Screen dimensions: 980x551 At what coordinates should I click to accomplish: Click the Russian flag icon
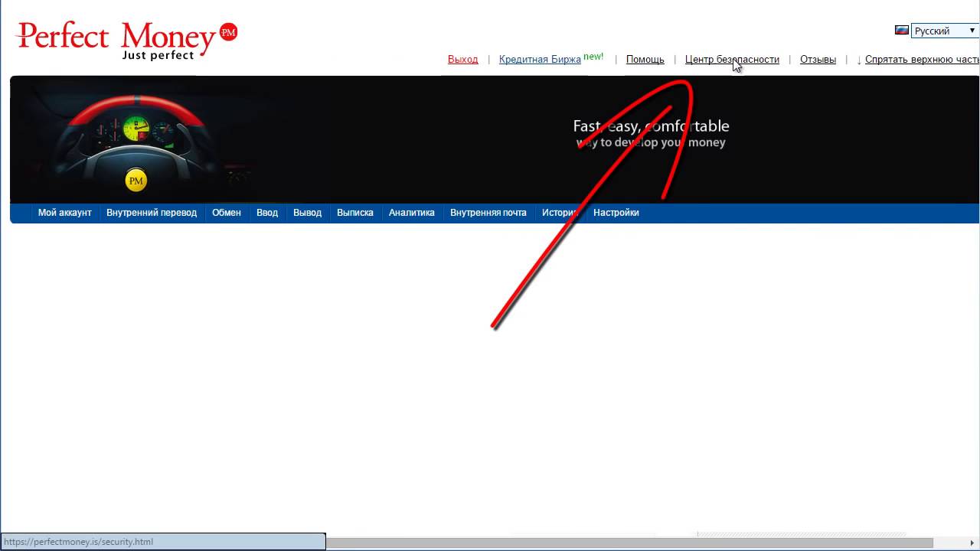point(902,31)
